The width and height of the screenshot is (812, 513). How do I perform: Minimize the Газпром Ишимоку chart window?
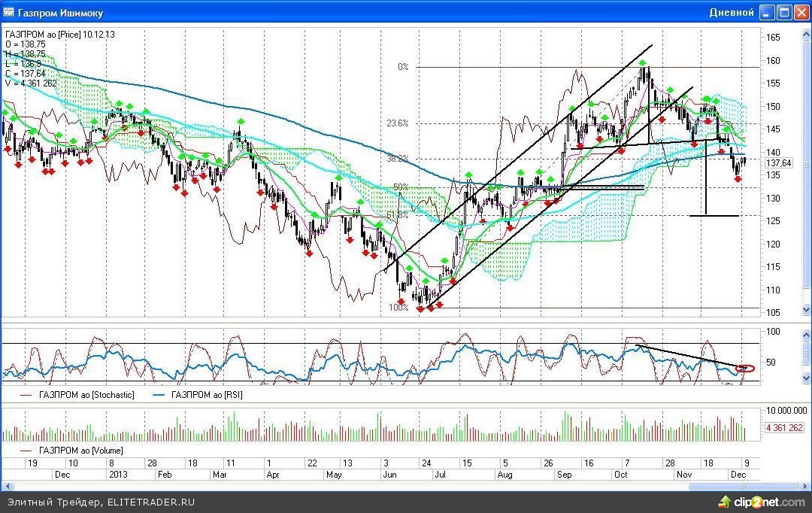point(766,12)
